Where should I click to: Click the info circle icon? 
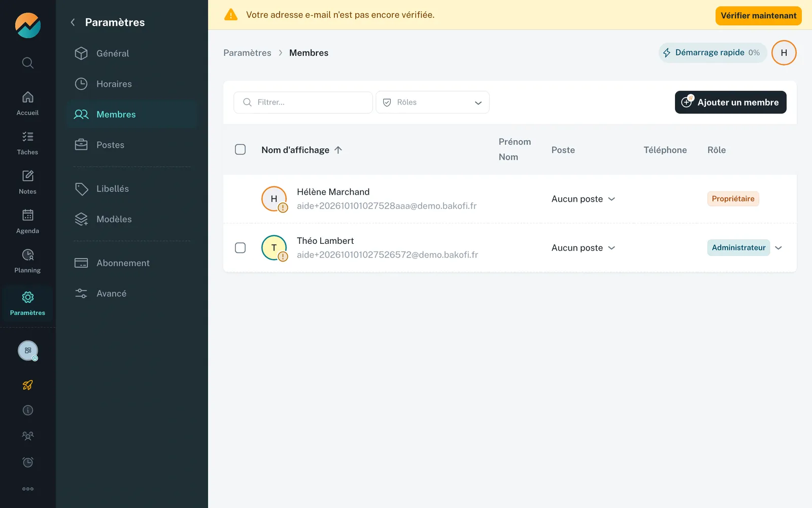click(x=28, y=410)
